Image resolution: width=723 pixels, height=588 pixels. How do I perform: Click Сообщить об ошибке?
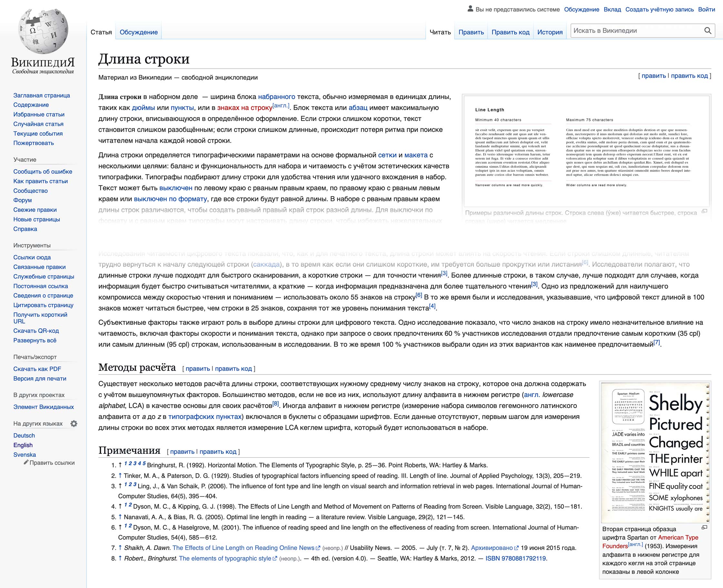pyautogui.click(x=43, y=171)
